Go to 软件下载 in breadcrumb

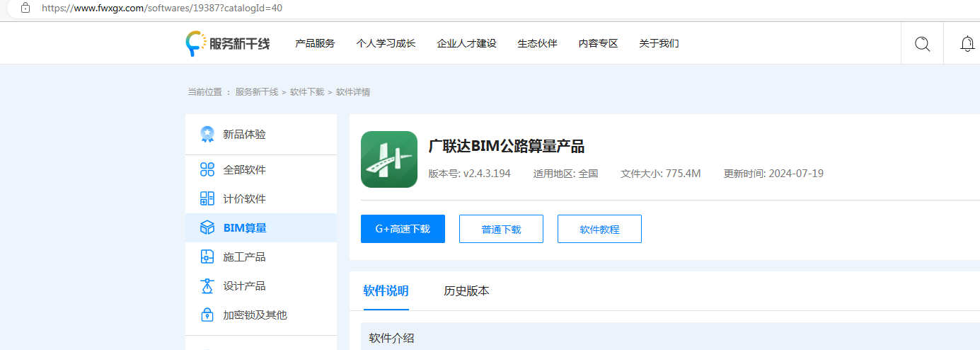pos(307,92)
